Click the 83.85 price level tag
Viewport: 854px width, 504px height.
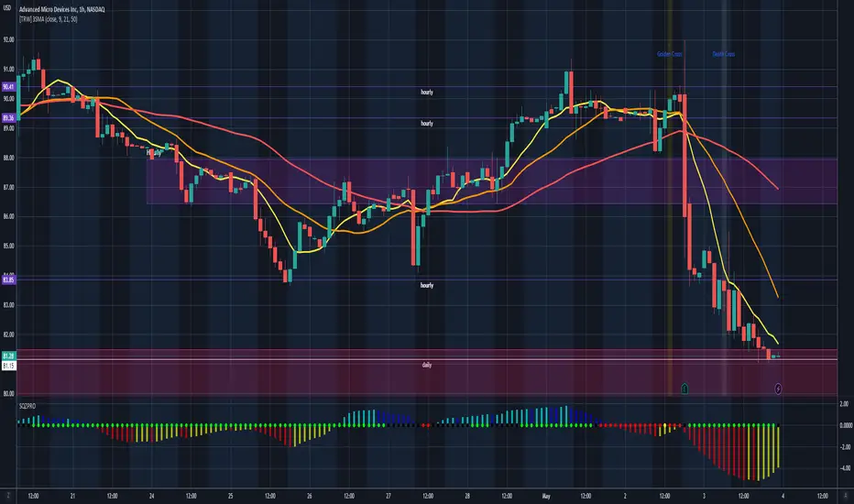9,279
